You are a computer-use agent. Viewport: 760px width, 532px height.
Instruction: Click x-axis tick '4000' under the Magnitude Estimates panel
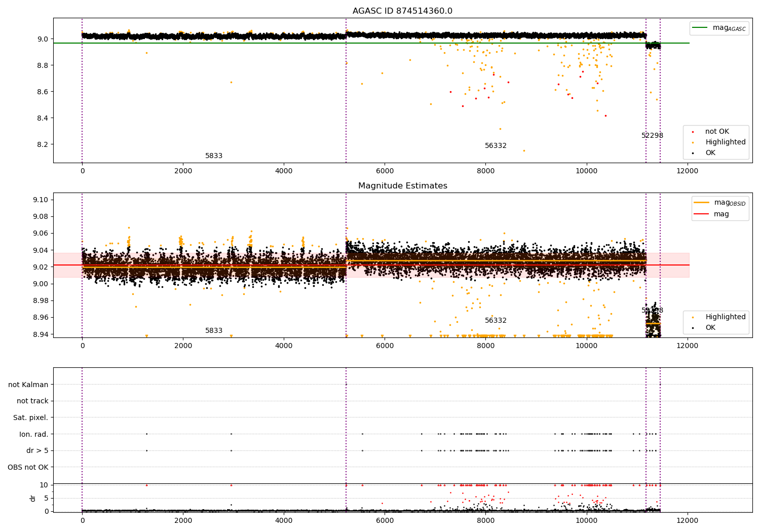pyautogui.click(x=284, y=346)
